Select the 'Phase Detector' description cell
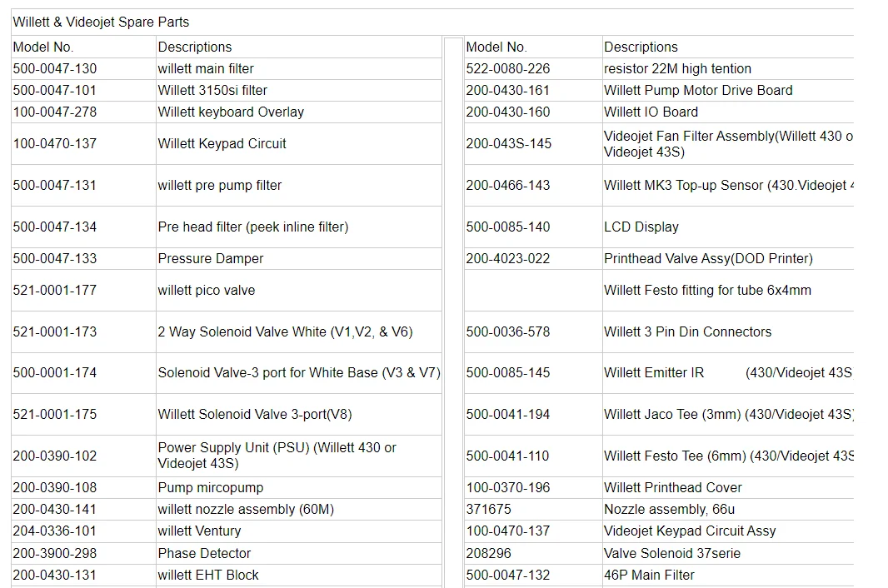Screen dimensions: 888x588 (x=299, y=554)
